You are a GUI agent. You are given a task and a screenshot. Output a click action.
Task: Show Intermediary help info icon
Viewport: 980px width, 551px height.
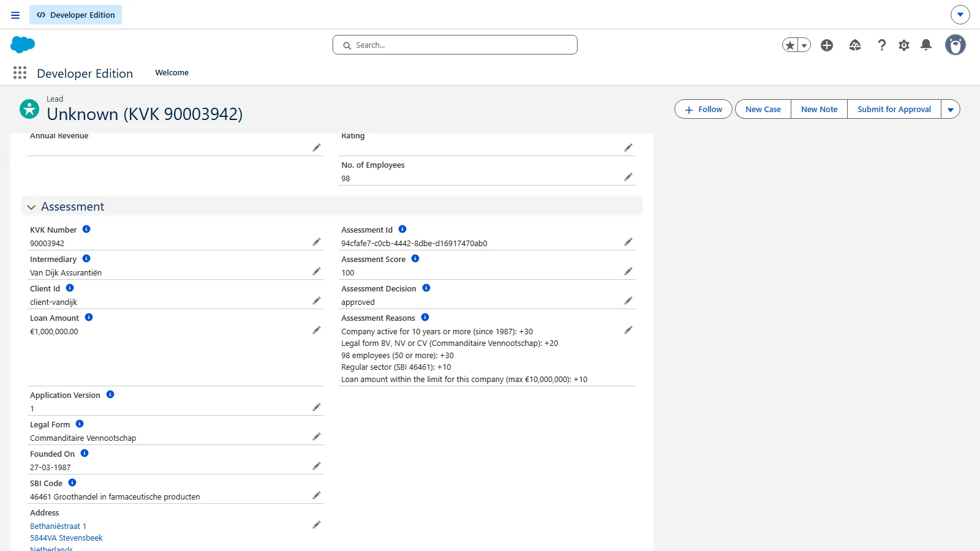coord(86,258)
